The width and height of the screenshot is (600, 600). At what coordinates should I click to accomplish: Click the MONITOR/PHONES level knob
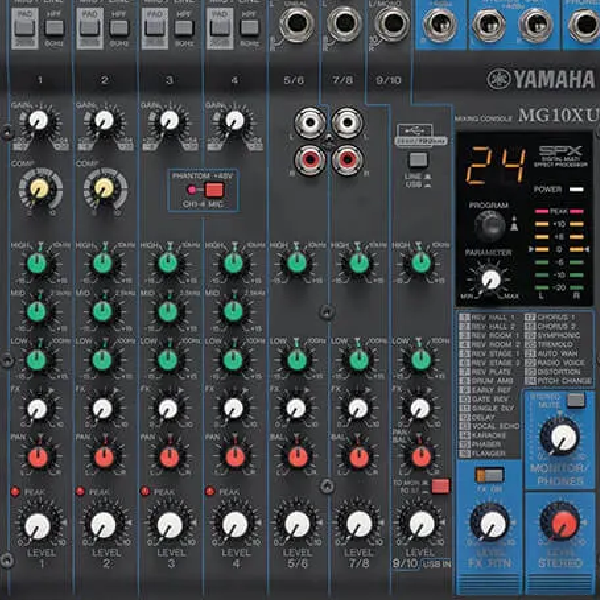point(560,439)
